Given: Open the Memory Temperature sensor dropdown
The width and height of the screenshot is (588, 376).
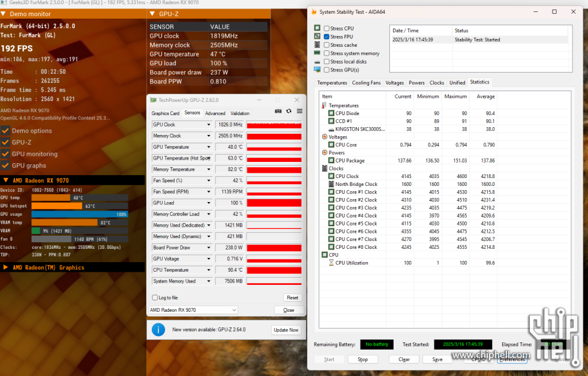Looking at the screenshot, I should coord(209,170).
